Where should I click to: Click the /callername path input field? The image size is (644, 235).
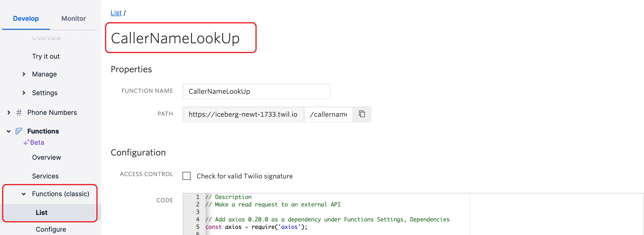(328, 114)
